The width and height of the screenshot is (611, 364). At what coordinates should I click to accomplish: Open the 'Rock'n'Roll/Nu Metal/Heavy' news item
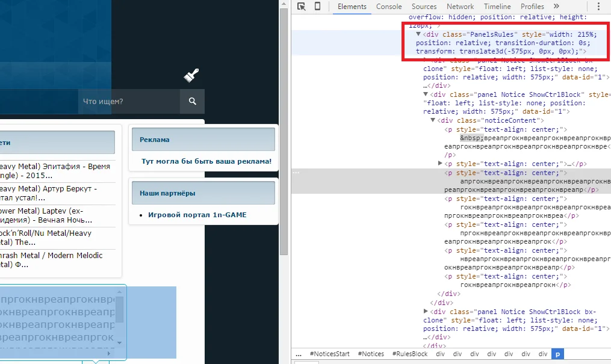tap(46, 238)
